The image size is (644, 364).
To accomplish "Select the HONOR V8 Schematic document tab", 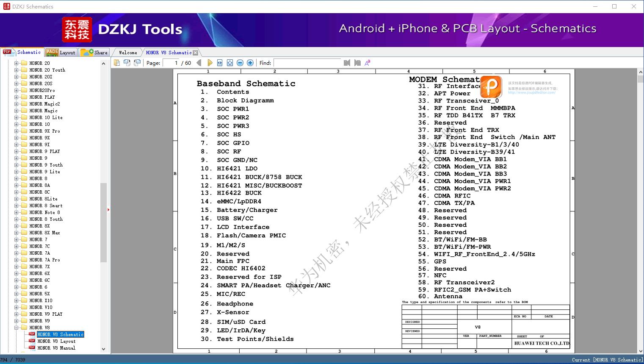I will [x=169, y=53].
